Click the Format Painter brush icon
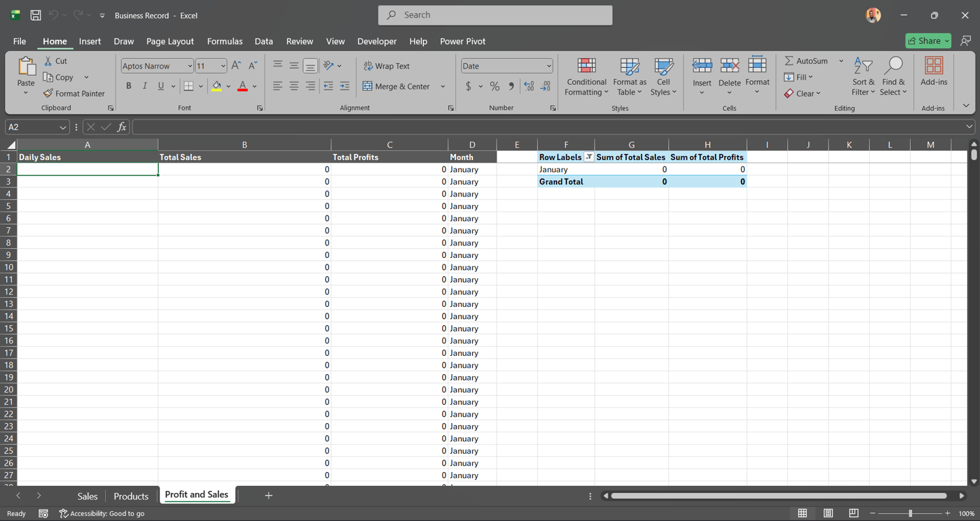 coord(48,93)
